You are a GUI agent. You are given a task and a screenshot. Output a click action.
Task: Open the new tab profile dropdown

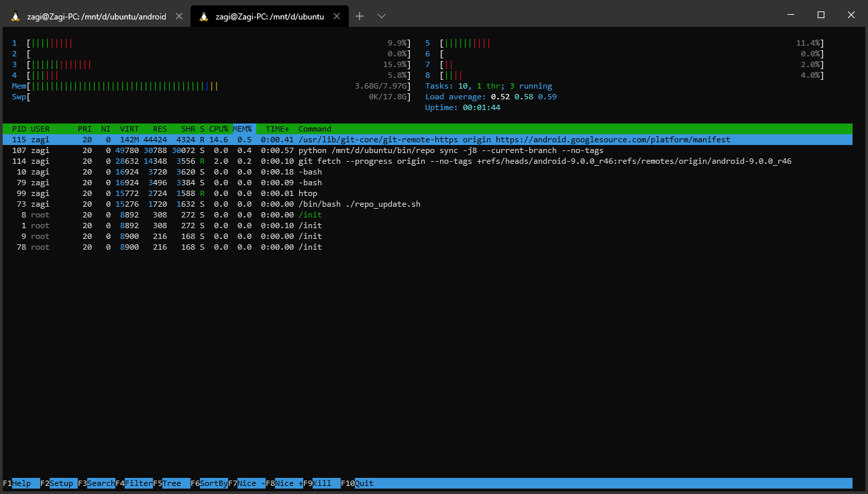[x=382, y=16]
